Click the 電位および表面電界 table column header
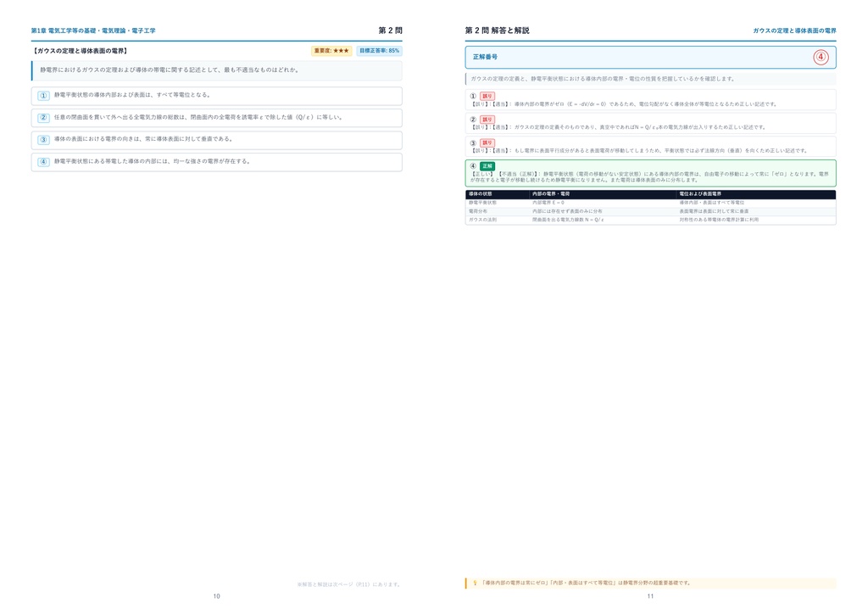The height and width of the screenshot is (614, 868). click(700, 194)
